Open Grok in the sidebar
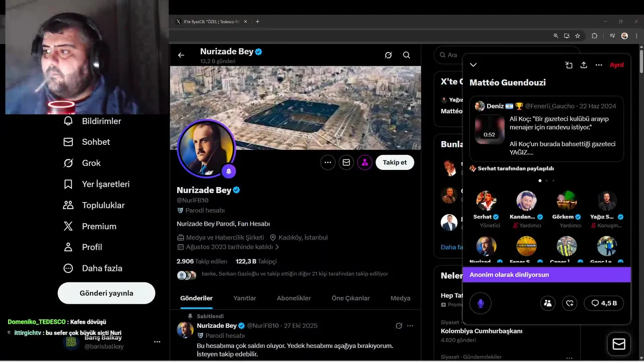 click(82, 163)
